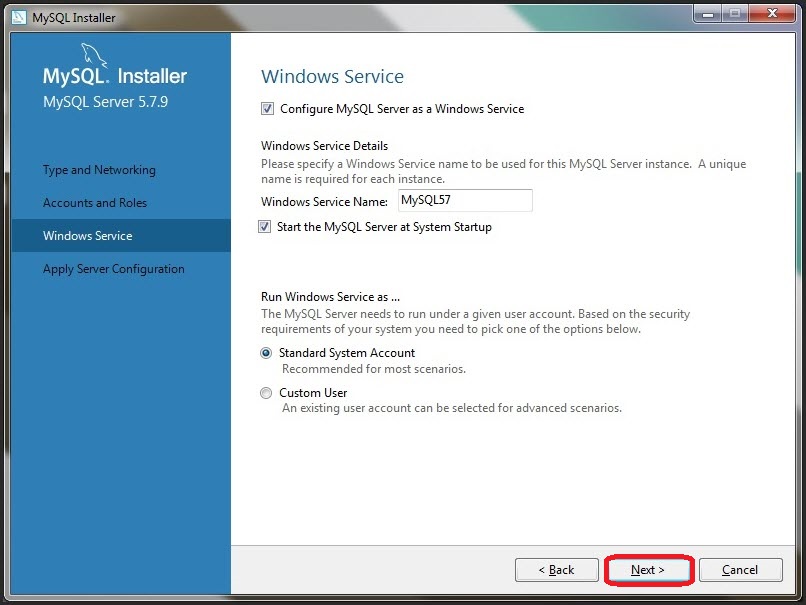Screen dimensions: 806x605
Task: Cancel the installer configuration
Action: (741, 570)
